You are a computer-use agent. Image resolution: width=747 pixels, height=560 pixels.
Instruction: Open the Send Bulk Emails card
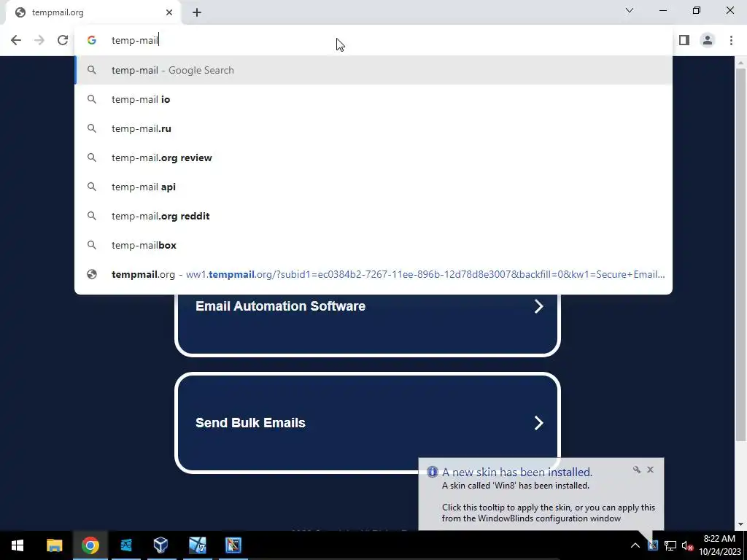click(x=368, y=423)
